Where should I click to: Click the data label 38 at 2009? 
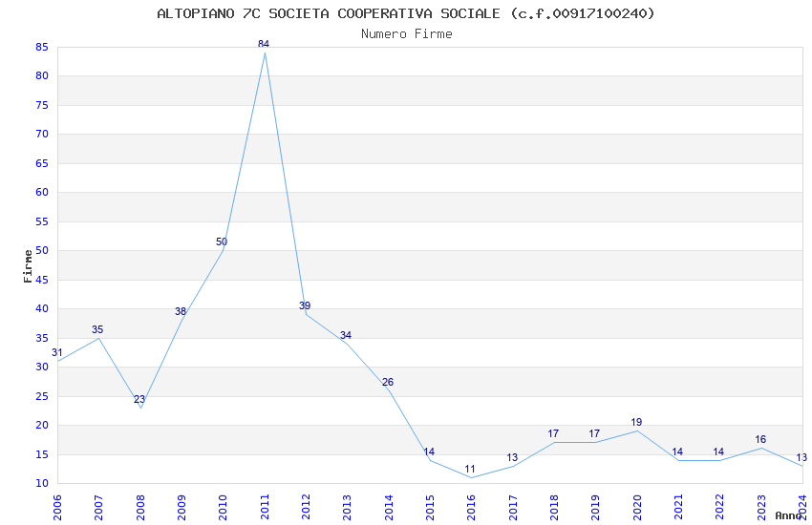(181, 311)
